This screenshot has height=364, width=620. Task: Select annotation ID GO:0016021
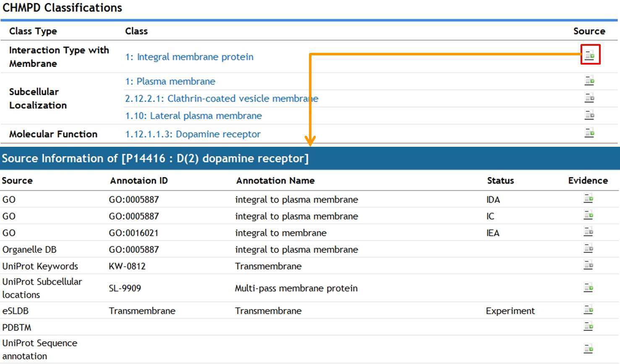coord(133,233)
